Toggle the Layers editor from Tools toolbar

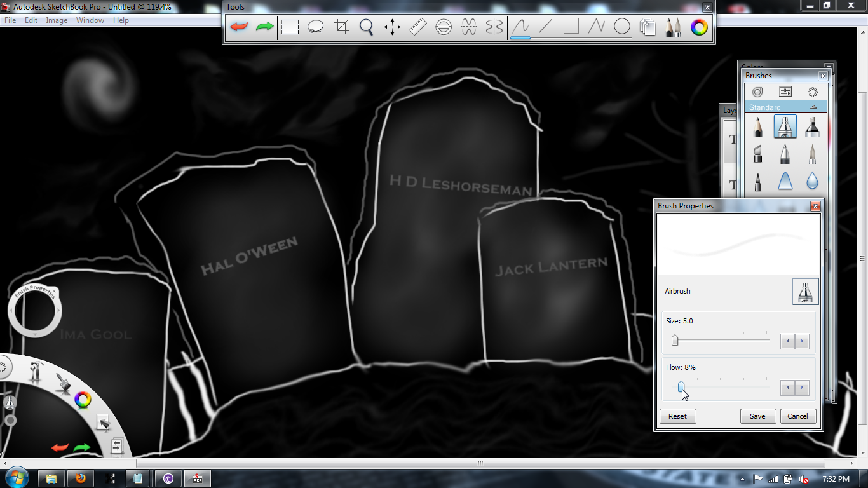pos(648,27)
